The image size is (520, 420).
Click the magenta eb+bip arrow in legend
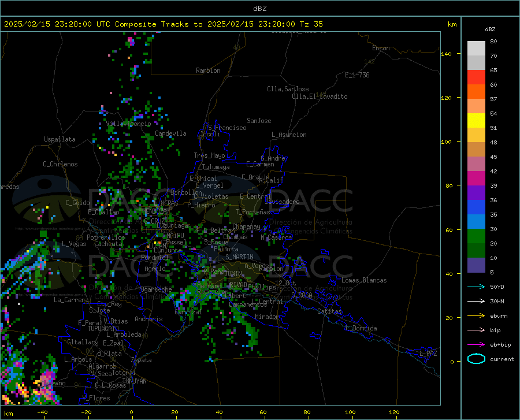(476, 345)
